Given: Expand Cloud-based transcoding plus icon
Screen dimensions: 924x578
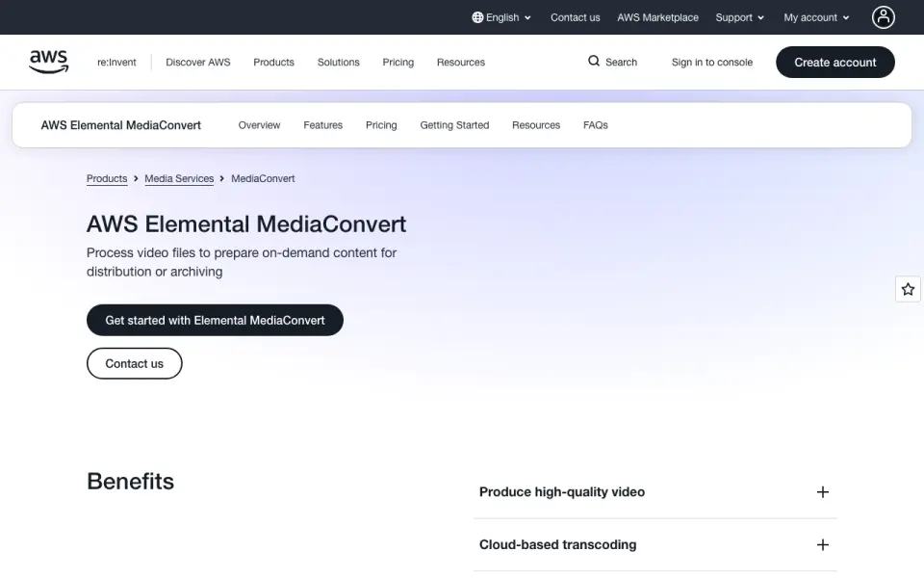Looking at the screenshot, I should [823, 545].
